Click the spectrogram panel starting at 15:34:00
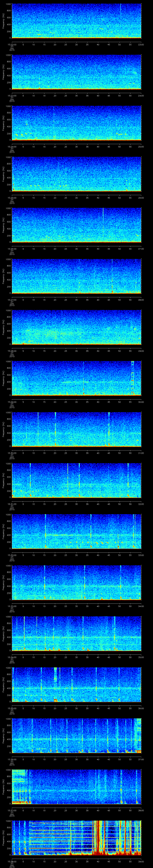Screen dimensions: 153x868 [x=77, y=633]
